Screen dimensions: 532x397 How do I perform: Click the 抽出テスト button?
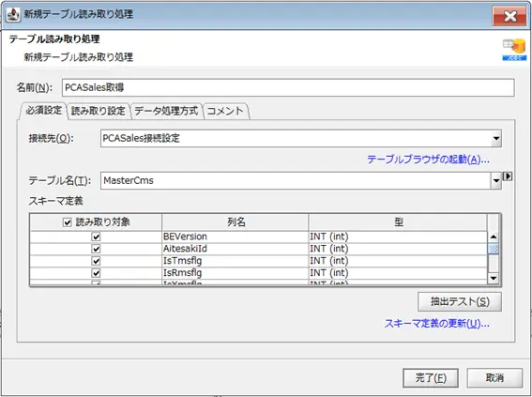tap(460, 301)
